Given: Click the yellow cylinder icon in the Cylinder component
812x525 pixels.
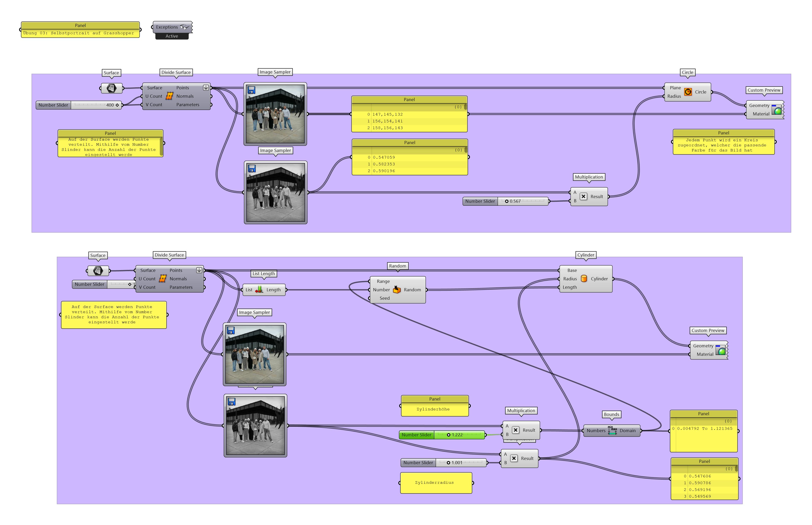Looking at the screenshot, I should [584, 279].
